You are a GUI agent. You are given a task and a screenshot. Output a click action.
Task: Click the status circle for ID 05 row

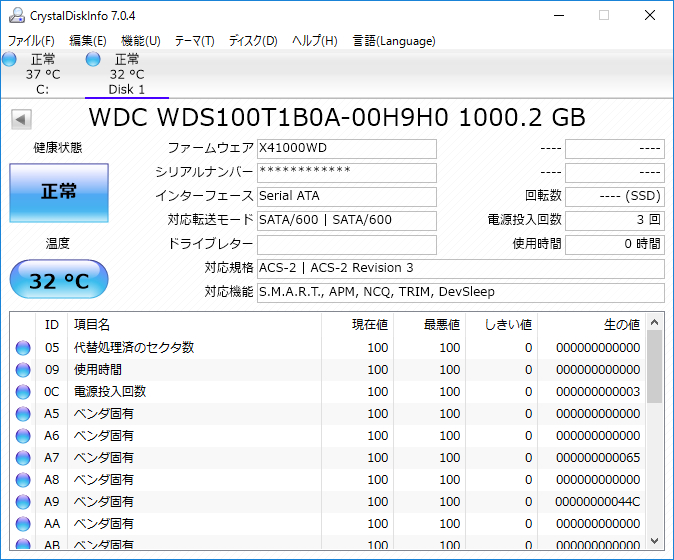[23, 348]
